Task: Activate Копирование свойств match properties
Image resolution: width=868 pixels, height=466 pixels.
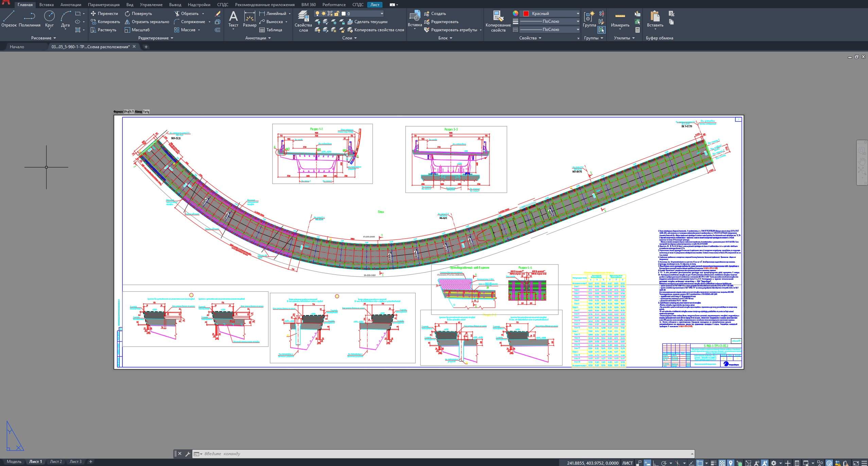Action: tap(498, 21)
